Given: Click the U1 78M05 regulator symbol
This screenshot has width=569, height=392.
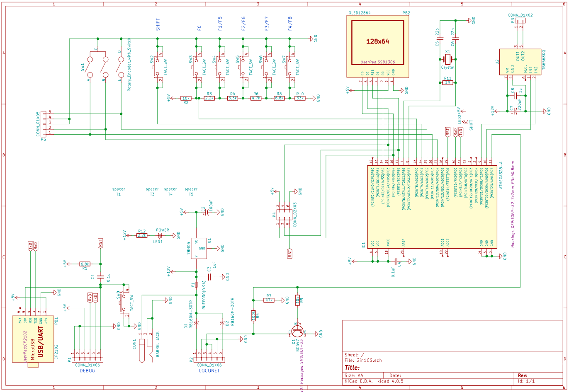Looking at the screenshot, I should tap(199, 248).
